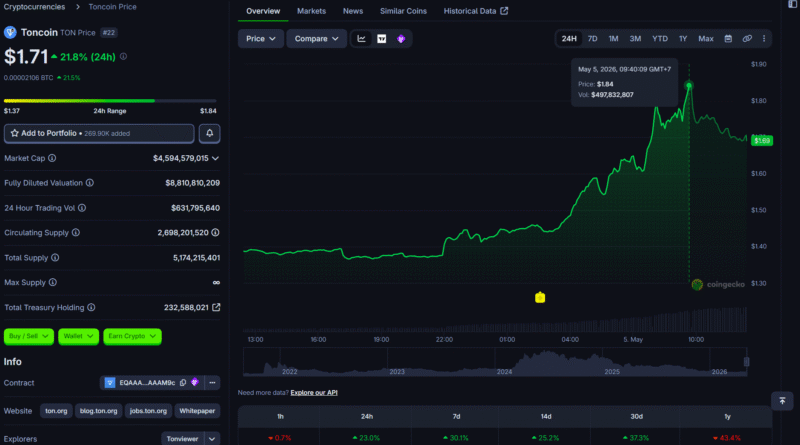
Task: Click the #22 rank badge
Action: (x=109, y=32)
